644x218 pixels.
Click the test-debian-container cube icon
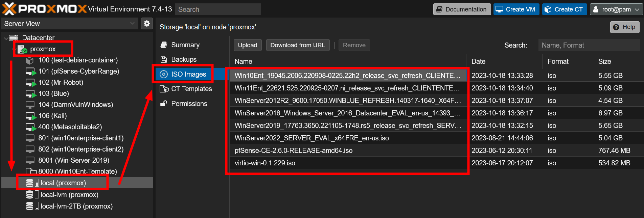pos(30,60)
